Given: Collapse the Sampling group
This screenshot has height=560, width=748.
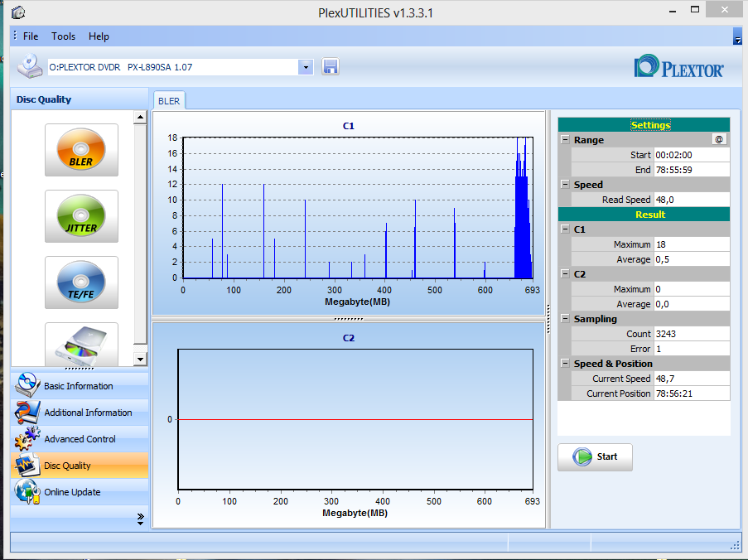Looking at the screenshot, I should [565, 319].
